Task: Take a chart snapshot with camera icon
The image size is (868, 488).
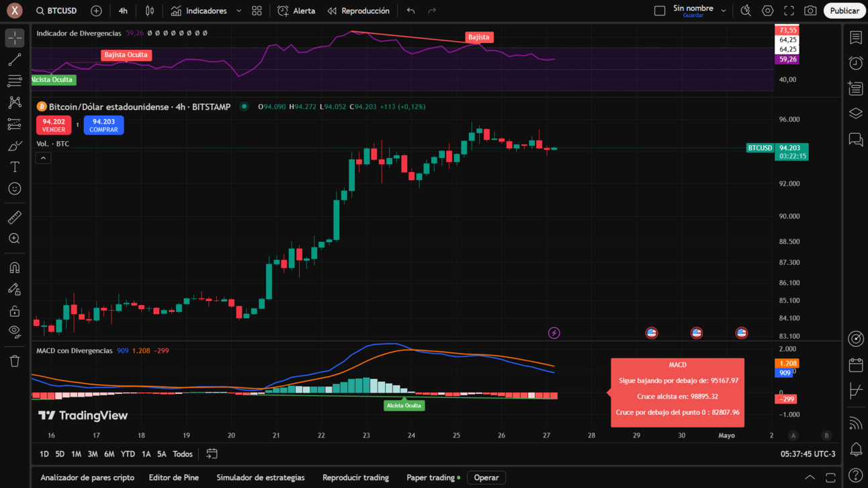Action: 810,11
